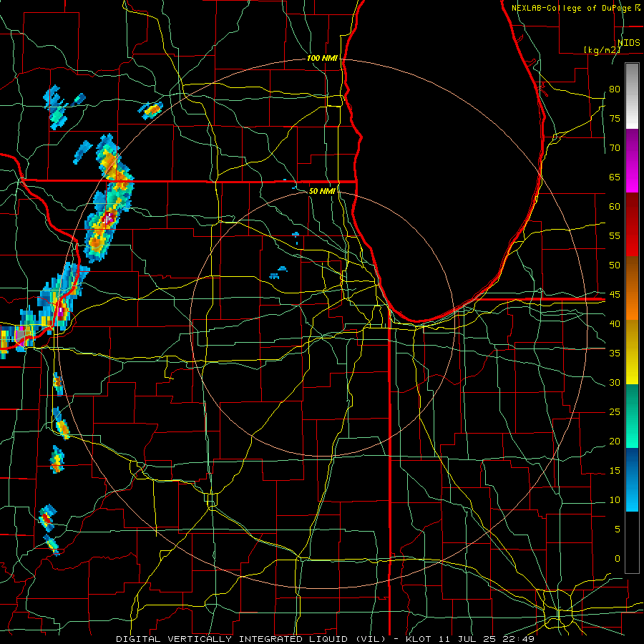
Task: Select the 20 value on the VIL scale
Action: [615, 441]
